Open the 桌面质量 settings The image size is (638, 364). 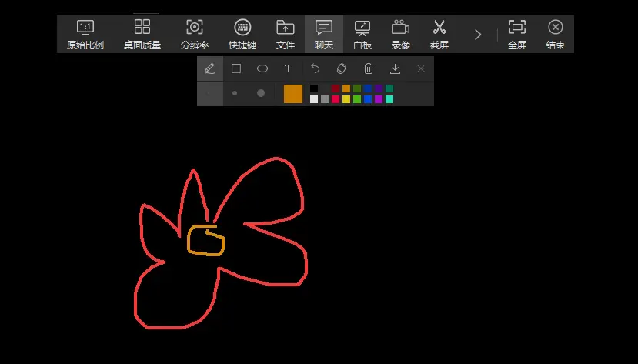[x=142, y=34]
